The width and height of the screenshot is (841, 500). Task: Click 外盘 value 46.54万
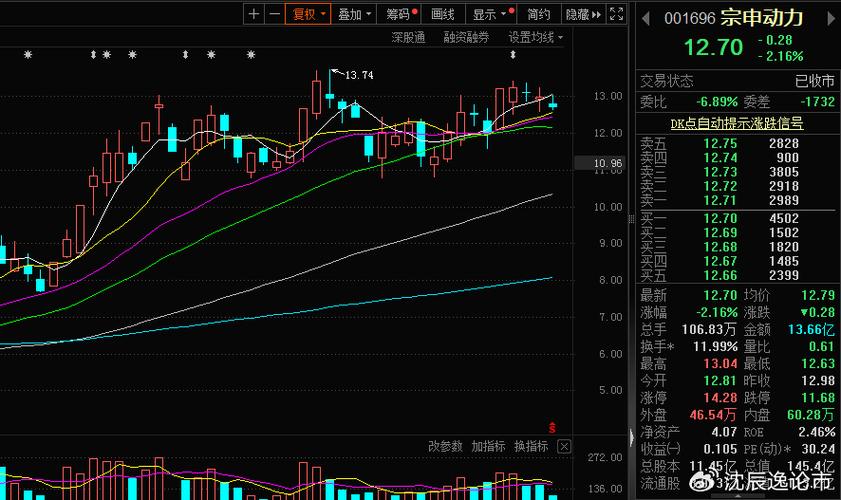(713, 415)
